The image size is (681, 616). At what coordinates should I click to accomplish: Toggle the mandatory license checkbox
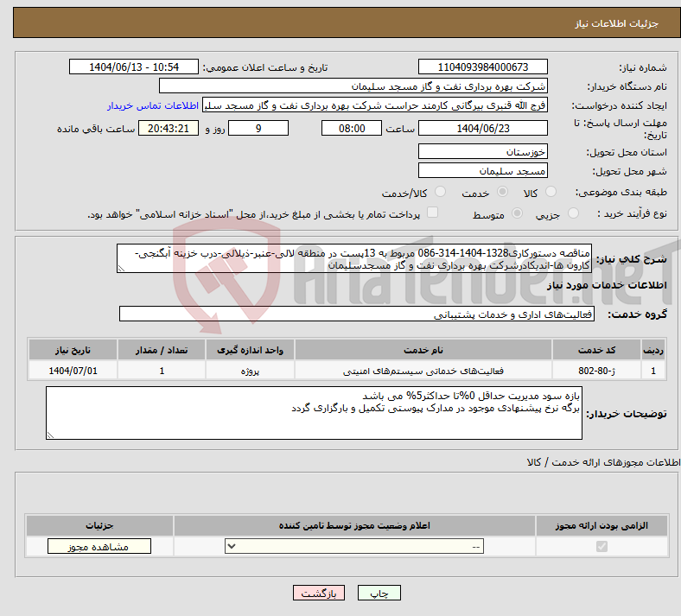601,547
